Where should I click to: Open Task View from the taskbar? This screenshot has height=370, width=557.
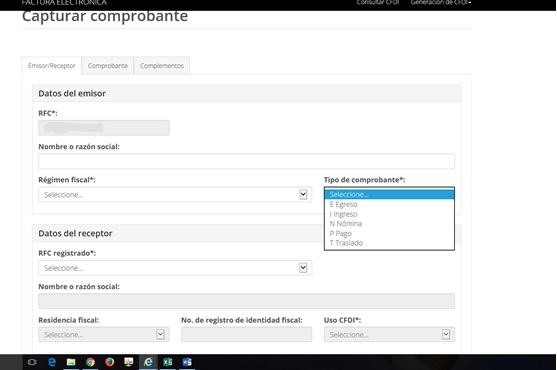[32, 362]
